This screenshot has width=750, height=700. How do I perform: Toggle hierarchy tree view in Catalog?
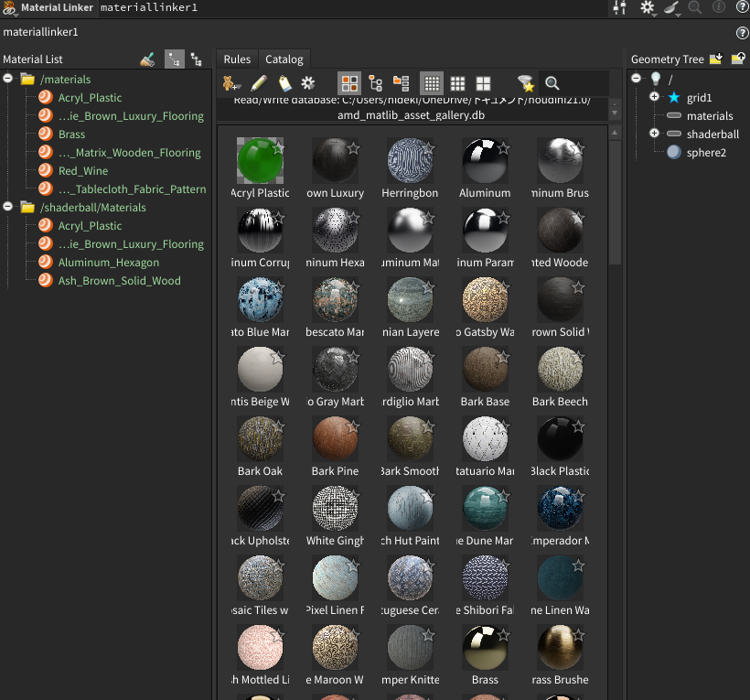[x=376, y=84]
